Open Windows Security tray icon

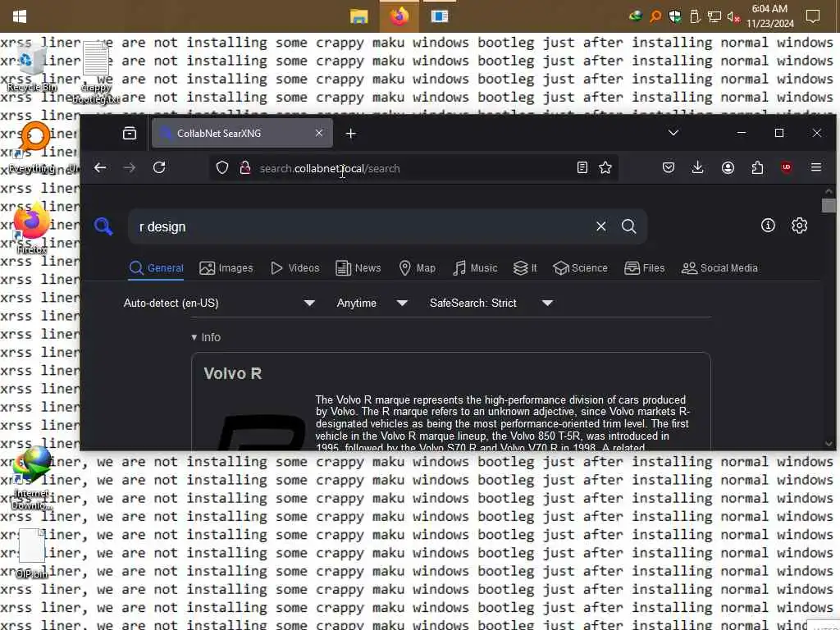pos(675,16)
